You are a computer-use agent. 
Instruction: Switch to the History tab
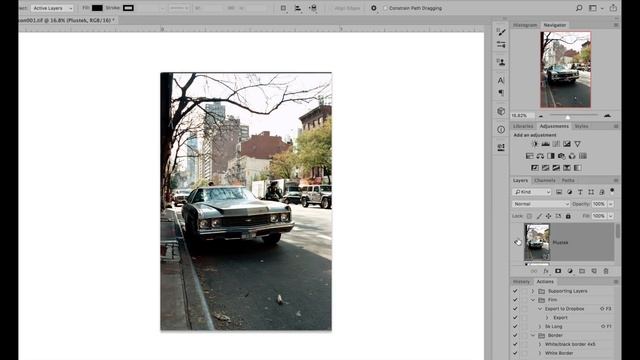[x=521, y=282]
